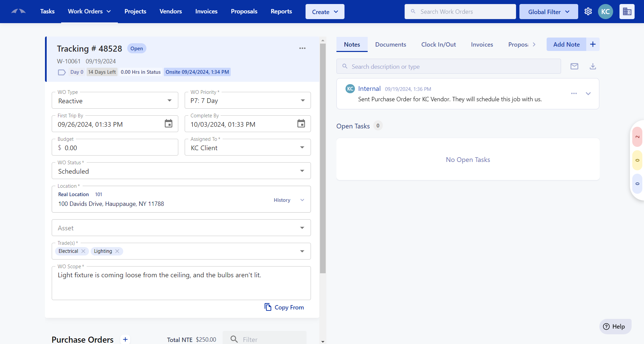Click the download notes icon
Screen dimensions: 644x344
[593, 66]
